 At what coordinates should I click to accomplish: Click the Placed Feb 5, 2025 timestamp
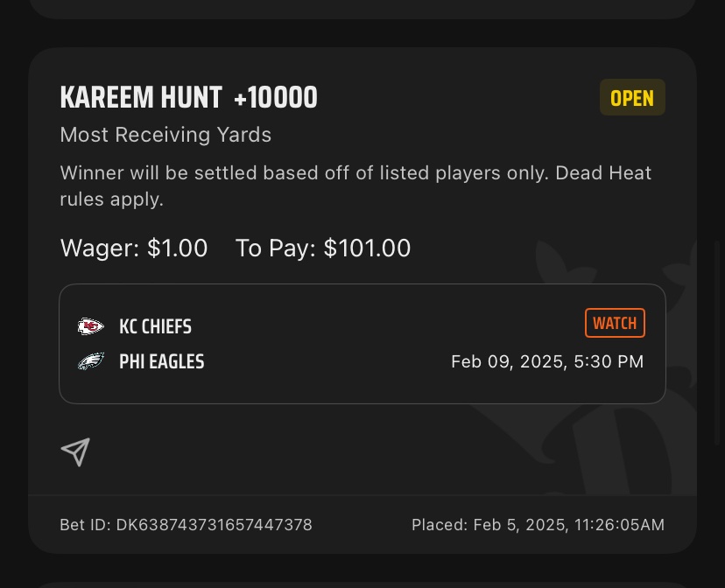(538, 525)
